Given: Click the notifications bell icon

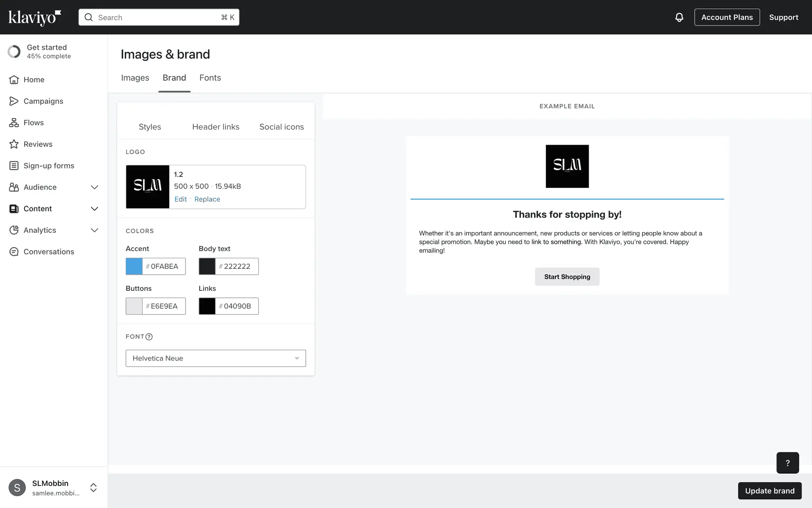Looking at the screenshot, I should pyautogui.click(x=679, y=17).
